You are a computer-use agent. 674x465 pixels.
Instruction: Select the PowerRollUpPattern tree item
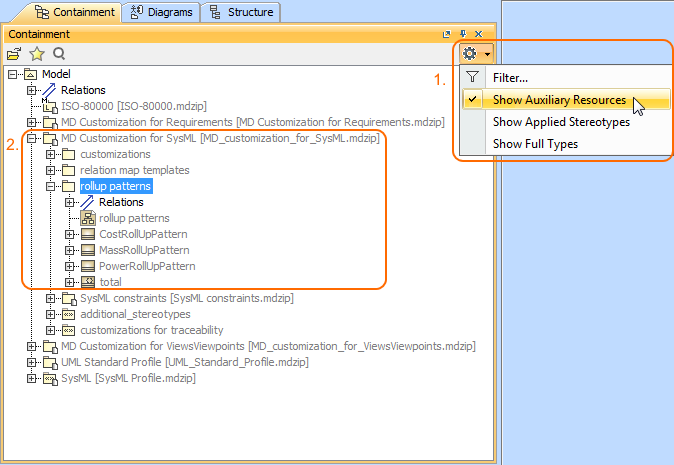[x=146, y=266]
